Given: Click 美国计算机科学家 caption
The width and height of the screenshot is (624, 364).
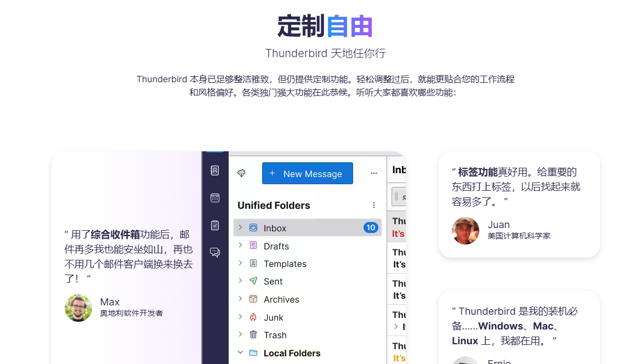Looking at the screenshot, I should coord(519,236).
